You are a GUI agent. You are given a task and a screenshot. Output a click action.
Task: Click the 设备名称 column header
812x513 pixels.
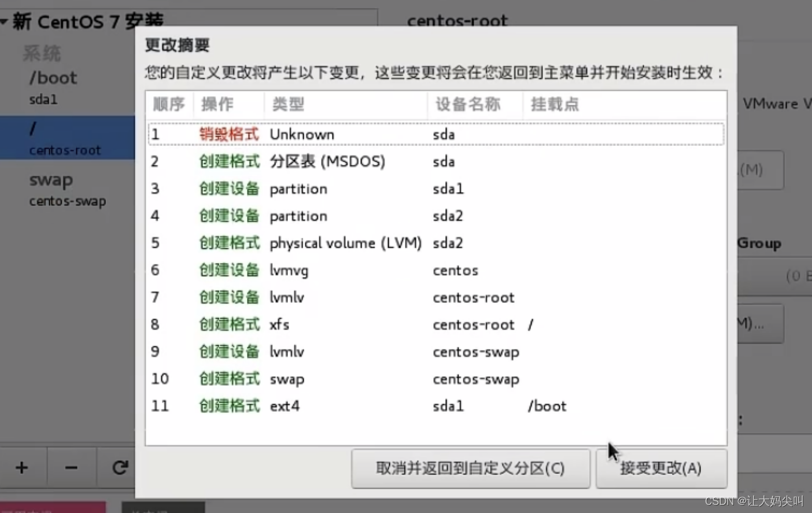[475, 104]
